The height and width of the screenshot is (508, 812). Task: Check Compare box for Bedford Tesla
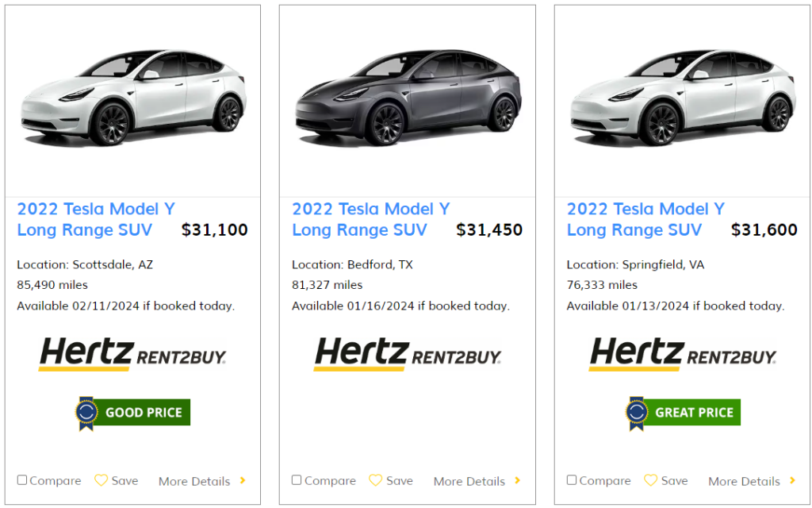pyautogui.click(x=297, y=480)
